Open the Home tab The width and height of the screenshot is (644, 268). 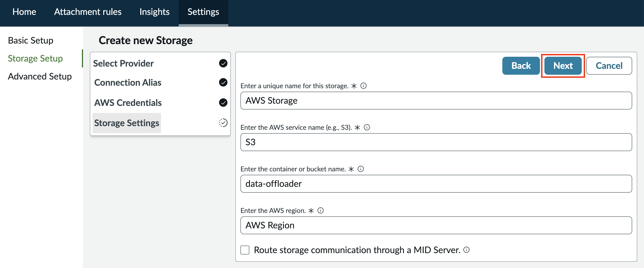pos(24,12)
